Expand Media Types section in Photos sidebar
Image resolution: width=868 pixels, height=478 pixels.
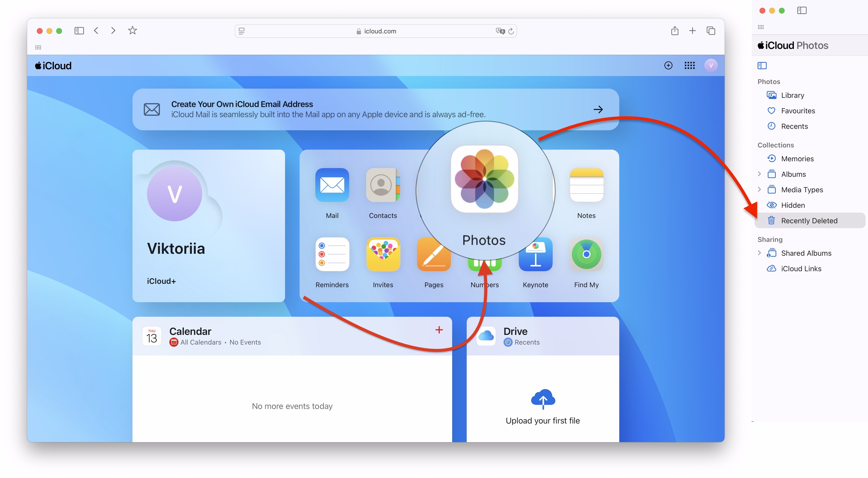point(760,190)
